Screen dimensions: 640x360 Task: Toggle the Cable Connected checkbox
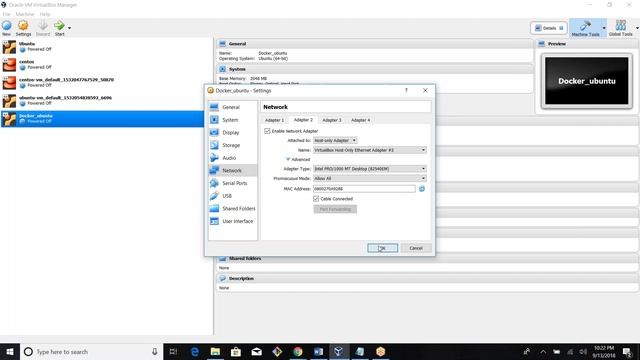(x=316, y=199)
